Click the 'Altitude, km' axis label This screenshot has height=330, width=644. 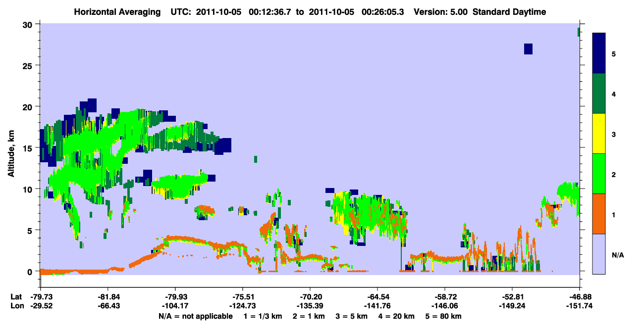click(x=11, y=154)
